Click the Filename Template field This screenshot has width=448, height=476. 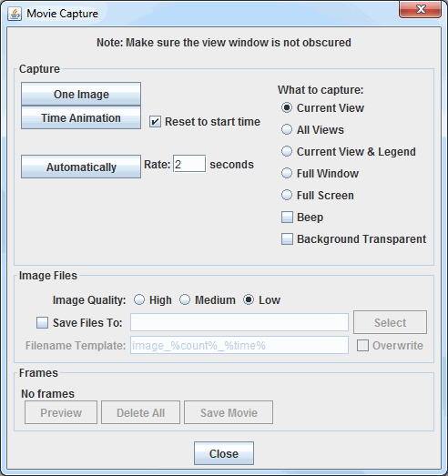tap(239, 345)
